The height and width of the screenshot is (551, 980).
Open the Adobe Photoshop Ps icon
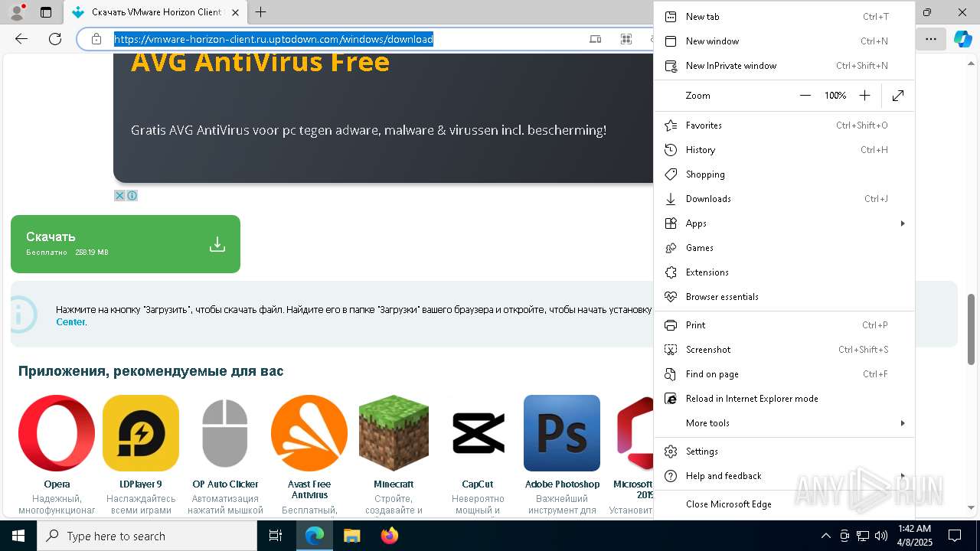point(562,433)
